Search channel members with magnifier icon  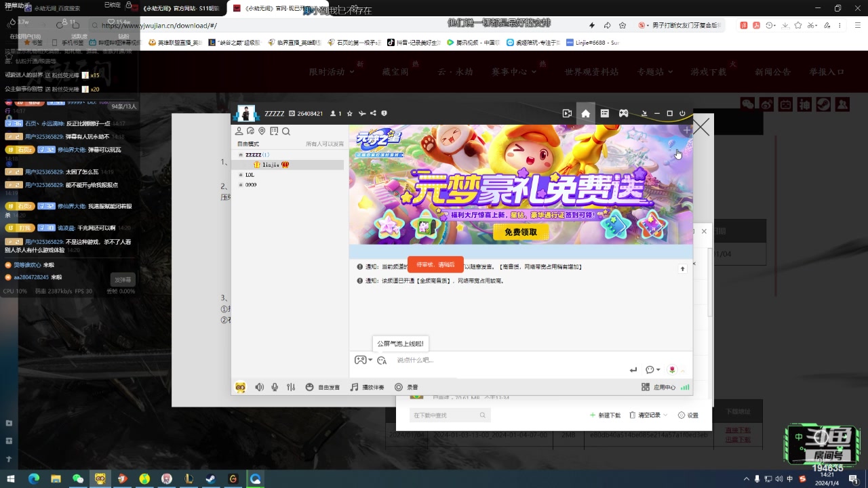pyautogui.click(x=286, y=131)
